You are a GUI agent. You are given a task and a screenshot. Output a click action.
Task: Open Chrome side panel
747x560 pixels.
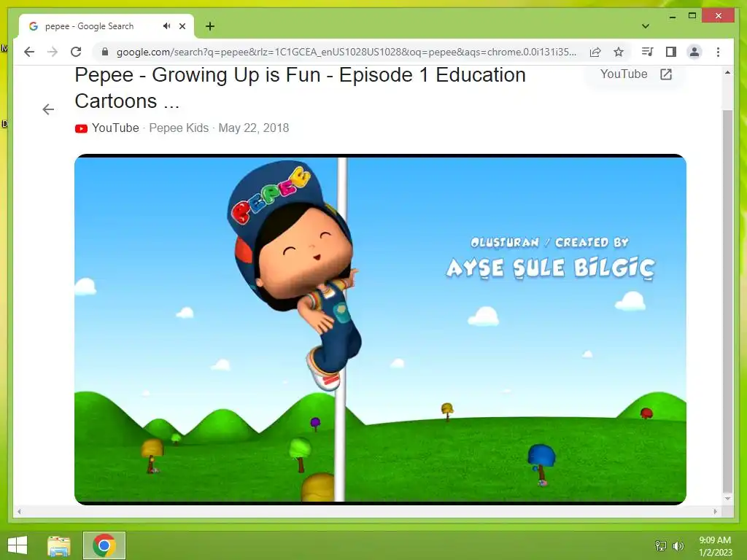tap(671, 52)
